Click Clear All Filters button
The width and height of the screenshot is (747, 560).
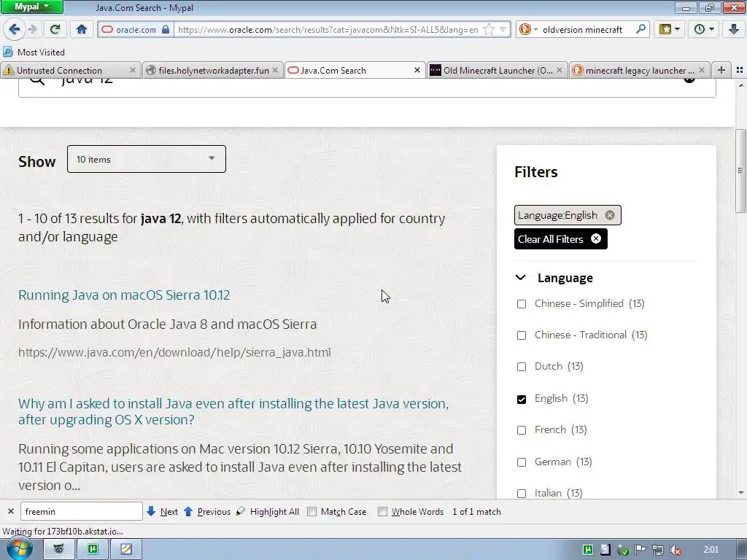click(560, 239)
